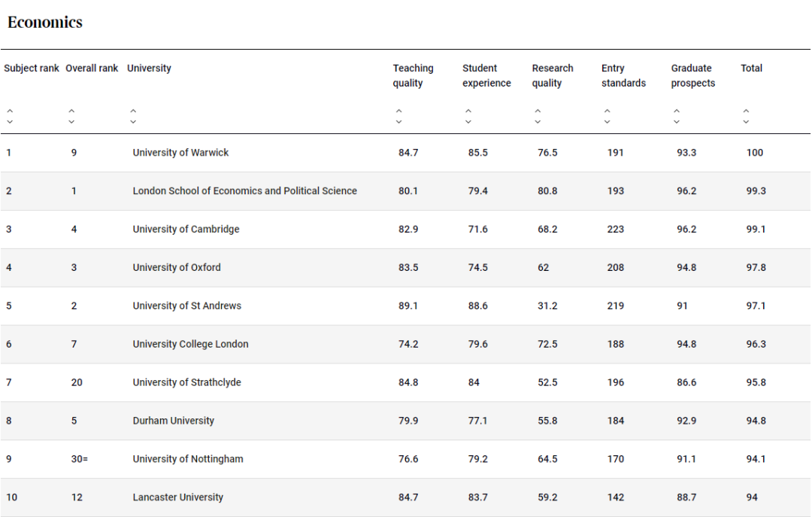Click the up sort arrow under Subject rank
The image size is (812, 517).
point(10,111)
